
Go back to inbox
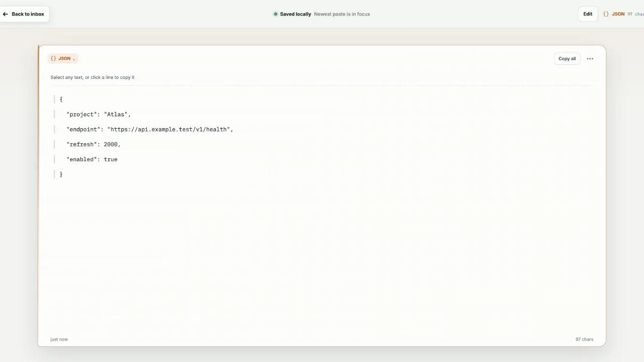24,14
